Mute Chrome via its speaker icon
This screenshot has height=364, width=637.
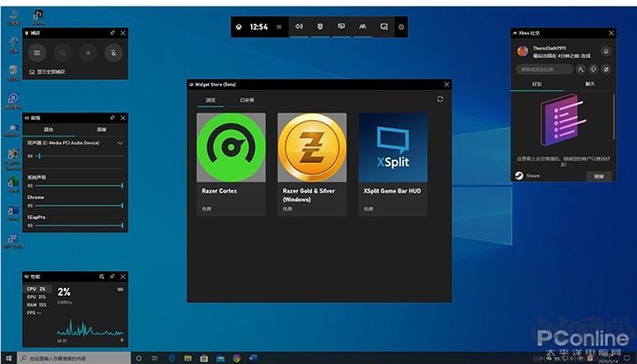point(30,206)
